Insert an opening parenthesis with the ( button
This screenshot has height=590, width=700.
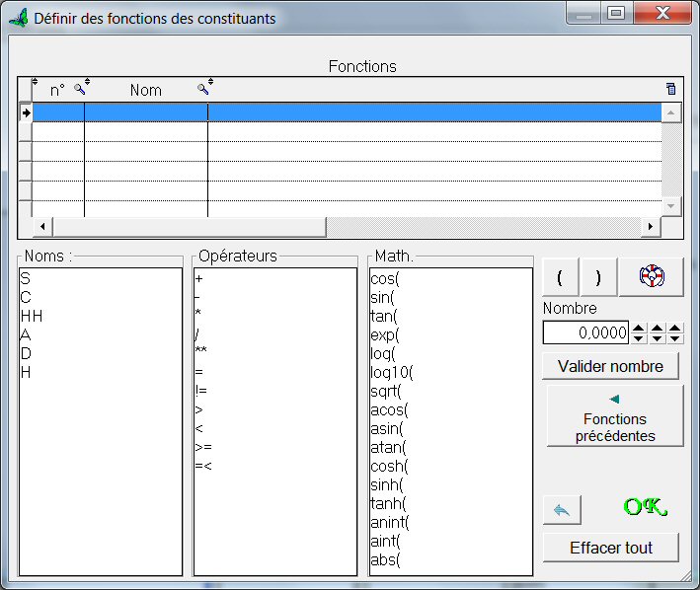[560, 277]
